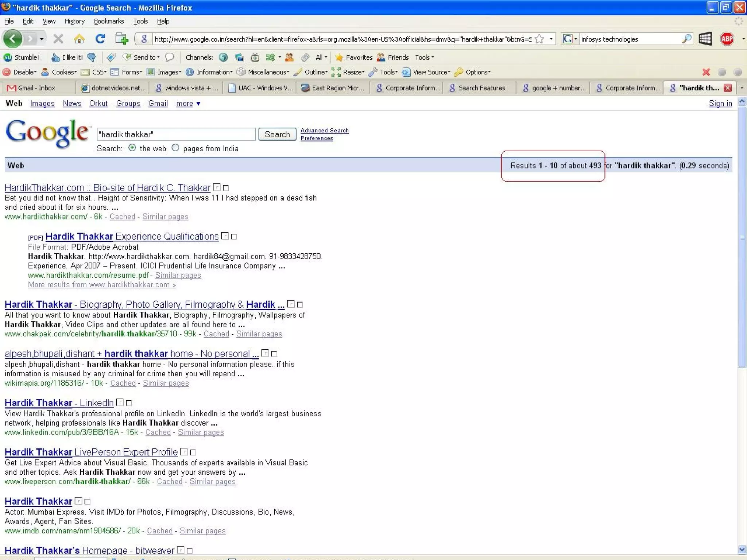
Task: Click the vertical scrollbar down arrow
Action: pos(742,550)
